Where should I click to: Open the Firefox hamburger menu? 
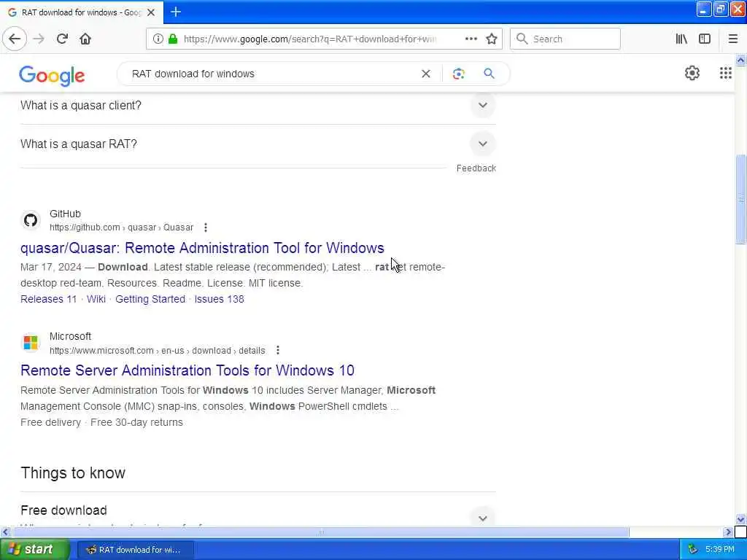[732, 39]
